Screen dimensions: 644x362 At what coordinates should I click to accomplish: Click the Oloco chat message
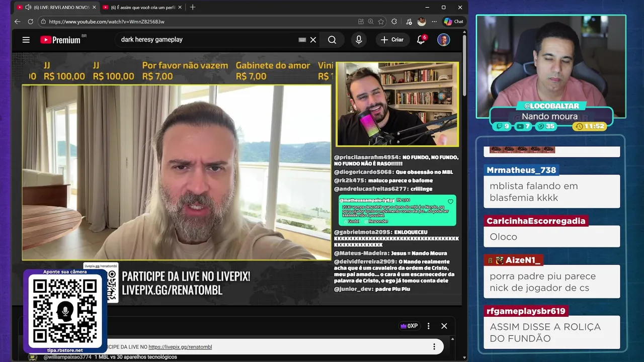click(x=551, y=236)
